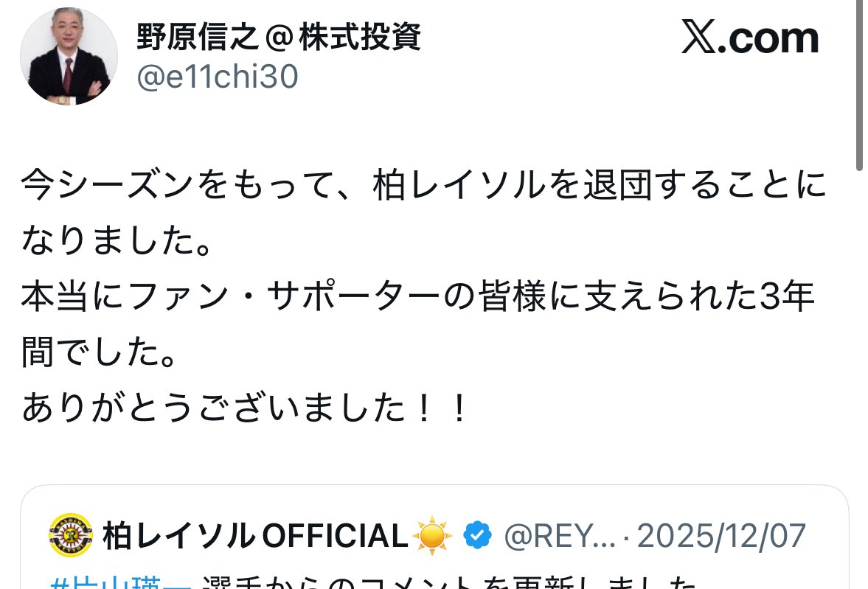Click the 2025/12/07 post date
This screenshot has width=868, height=589.
pos(721,536)
